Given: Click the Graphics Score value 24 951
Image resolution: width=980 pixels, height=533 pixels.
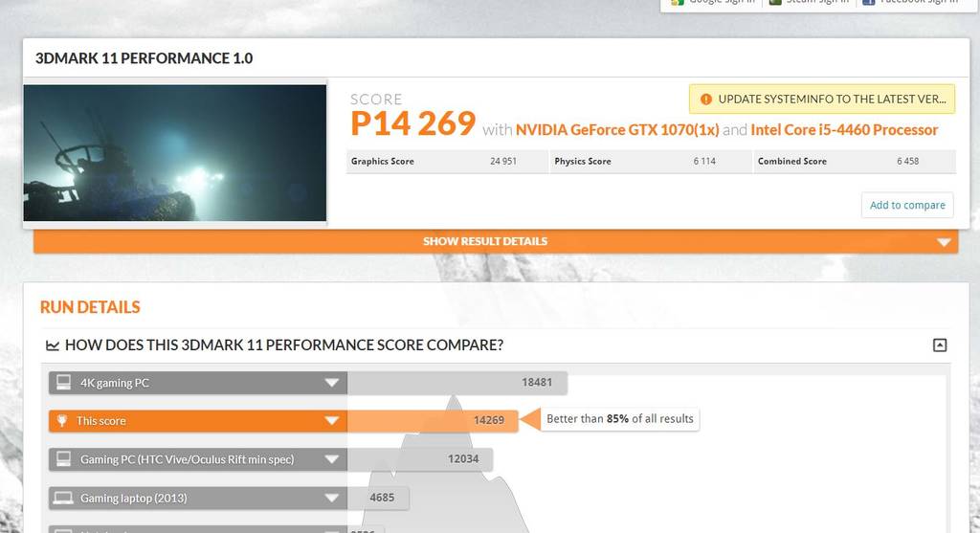Looking at the screenshot, I should (x=503, y=161).
